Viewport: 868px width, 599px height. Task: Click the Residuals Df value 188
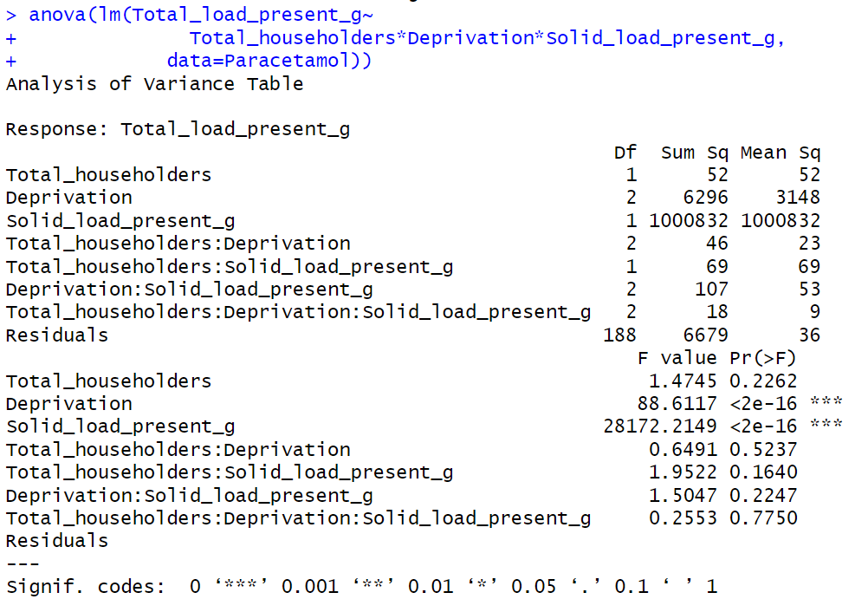coord(619,335)
